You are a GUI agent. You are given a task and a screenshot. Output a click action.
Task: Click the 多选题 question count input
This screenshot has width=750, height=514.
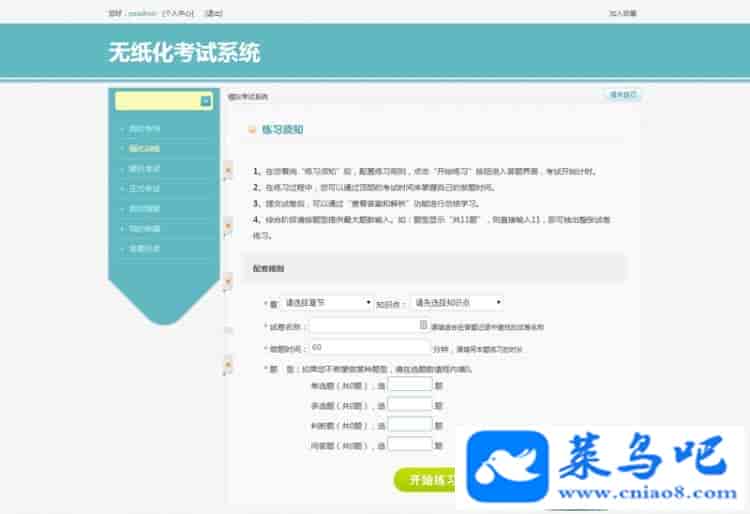410,405
